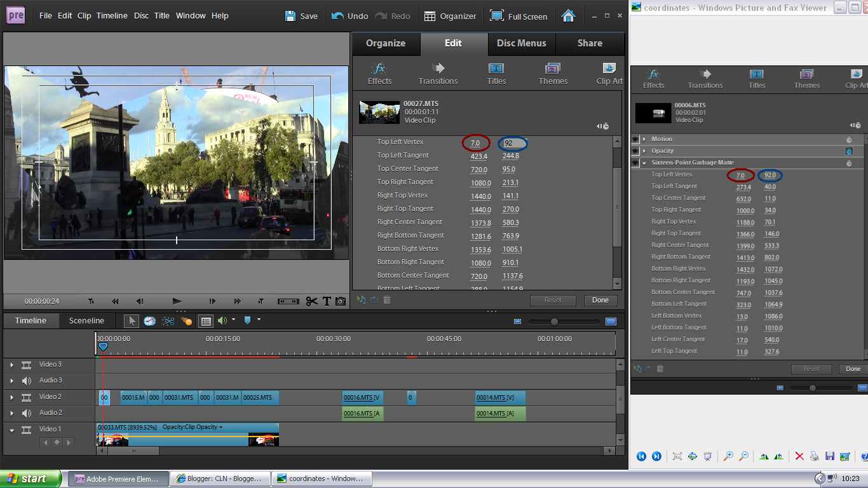Go to next keyframe on Video 1
This screenshot has width=868, height=488.
69,442
